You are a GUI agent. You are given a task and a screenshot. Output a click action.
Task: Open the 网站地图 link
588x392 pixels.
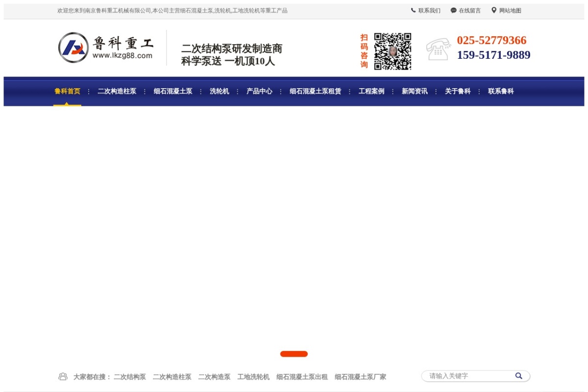(510, 10)
